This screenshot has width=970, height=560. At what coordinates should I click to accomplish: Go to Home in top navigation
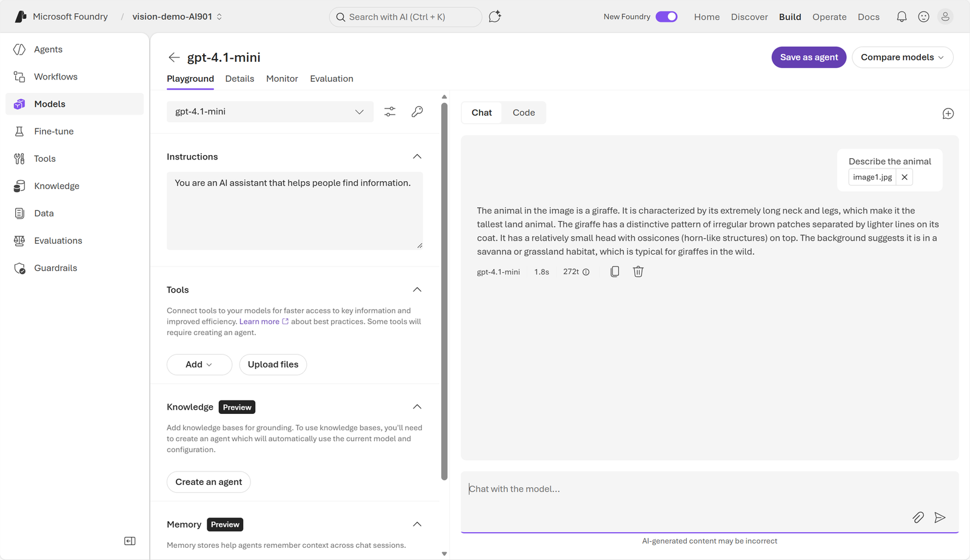coord(707,17)
